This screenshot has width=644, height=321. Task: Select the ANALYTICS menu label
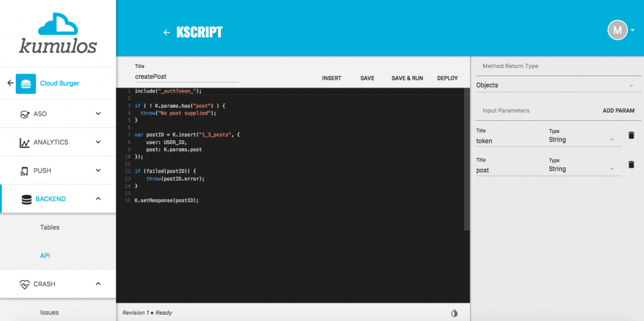[x=51, y=142]
